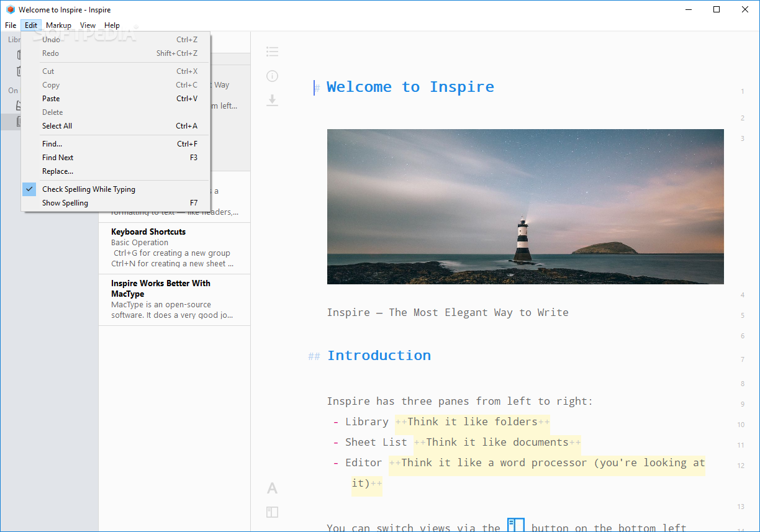
Task: Click the Inspire app logo in title bar
Action: click(9, 10)
